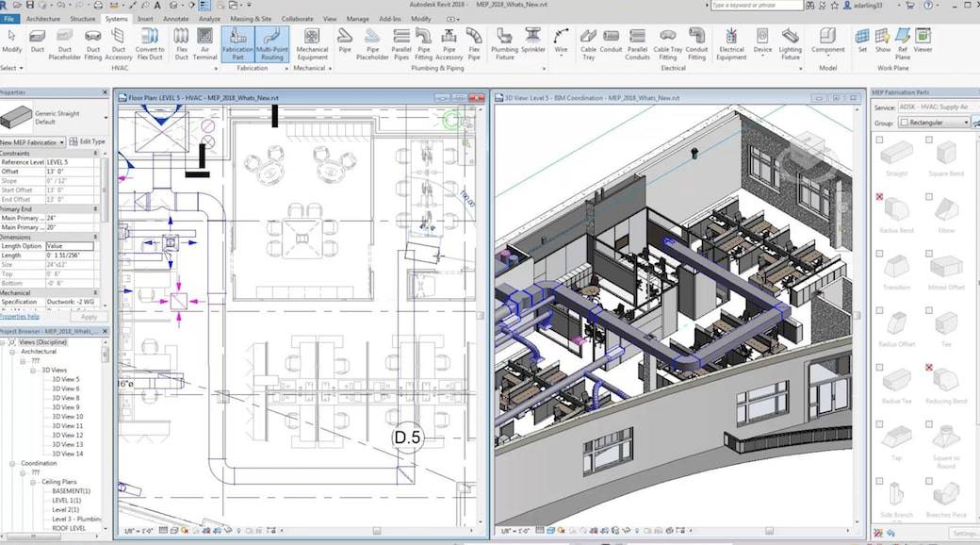Select the Duct Accessory tool

(x=119, y=43)
